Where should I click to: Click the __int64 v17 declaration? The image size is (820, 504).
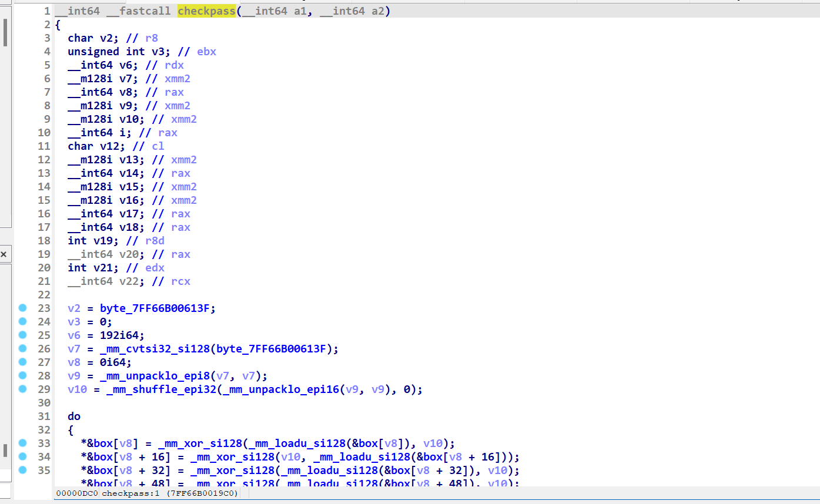106,214
